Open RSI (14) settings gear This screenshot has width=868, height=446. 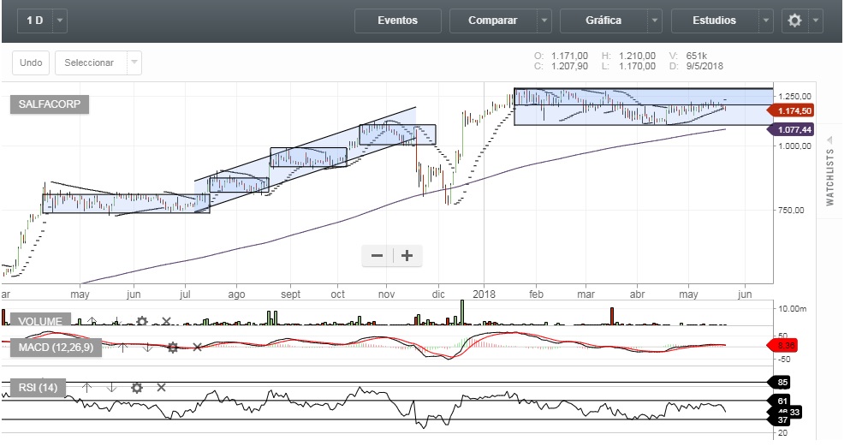click(x=136, y=388)
